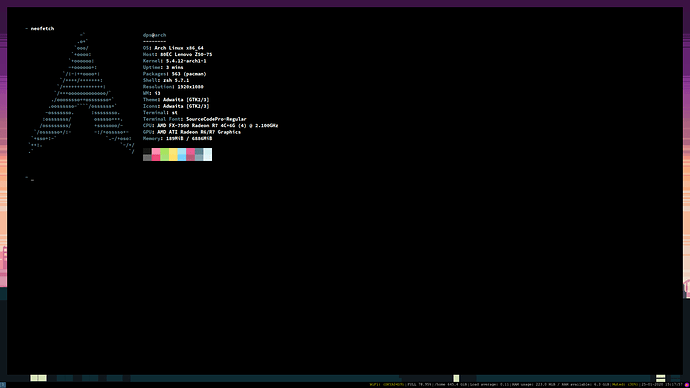This screenshot has height=388, width=690.
Task: Click the battery FULL indicator
Action: 420,384
